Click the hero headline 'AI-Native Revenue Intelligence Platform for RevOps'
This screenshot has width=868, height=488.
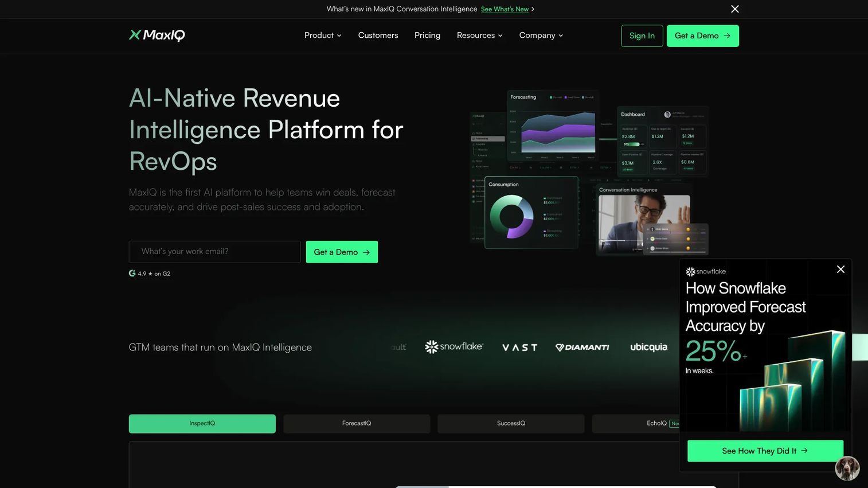point(266,130)
